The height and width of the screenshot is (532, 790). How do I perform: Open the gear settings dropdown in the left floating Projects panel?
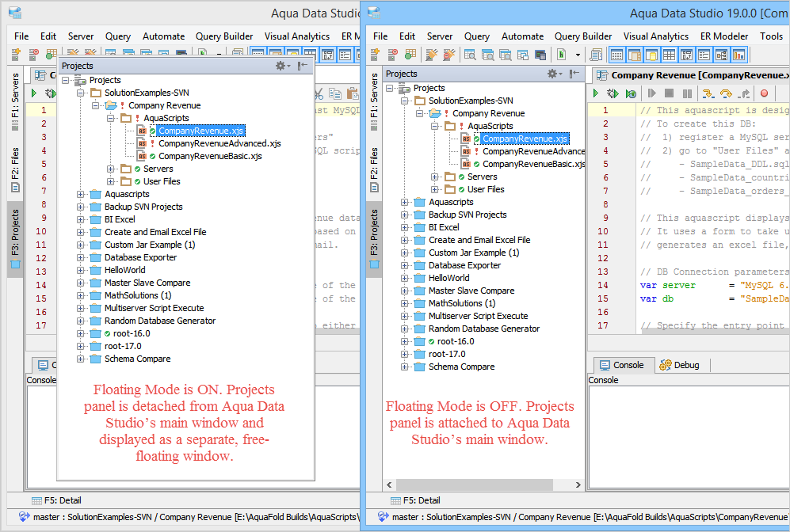pos(283,66)
